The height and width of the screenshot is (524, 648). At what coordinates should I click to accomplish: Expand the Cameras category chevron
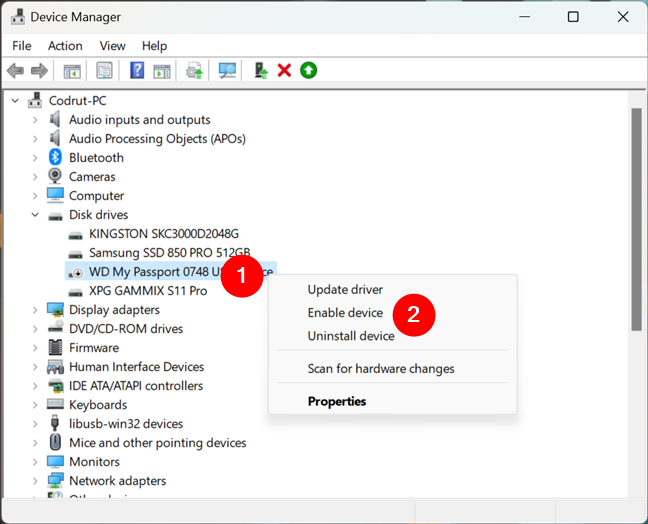point(35,177)
